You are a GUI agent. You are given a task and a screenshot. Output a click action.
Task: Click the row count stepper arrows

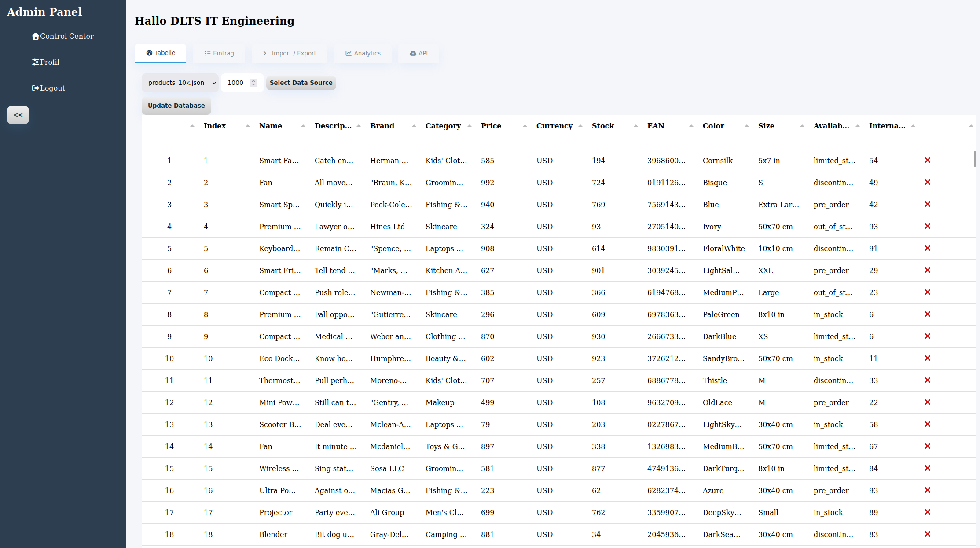coord(253,83)
